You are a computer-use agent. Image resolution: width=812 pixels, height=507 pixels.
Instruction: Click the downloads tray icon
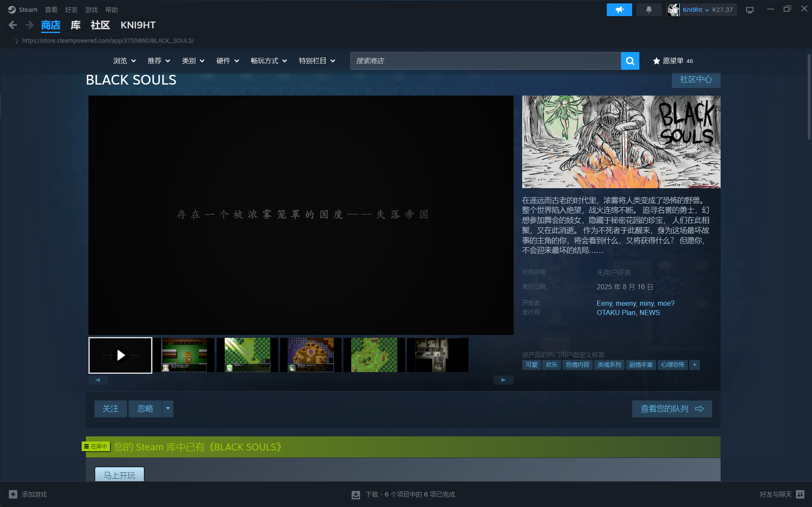click(x=356, y=495)
